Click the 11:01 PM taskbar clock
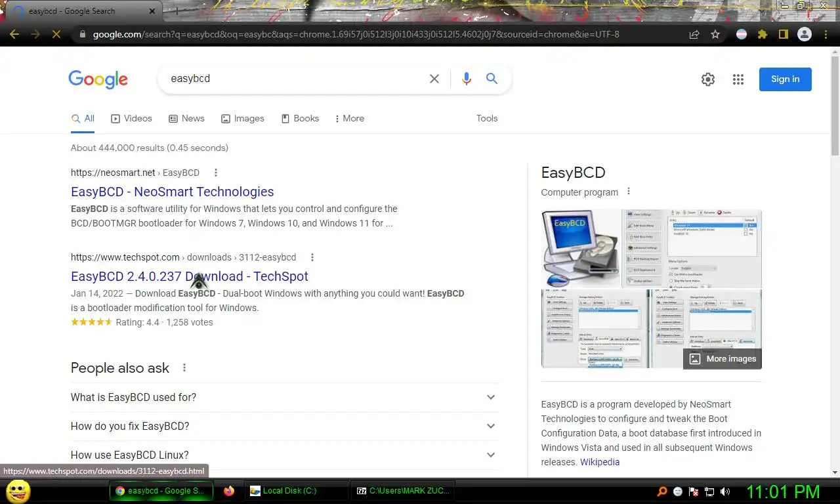Screen dimensions: 840x504 point(784,492)
